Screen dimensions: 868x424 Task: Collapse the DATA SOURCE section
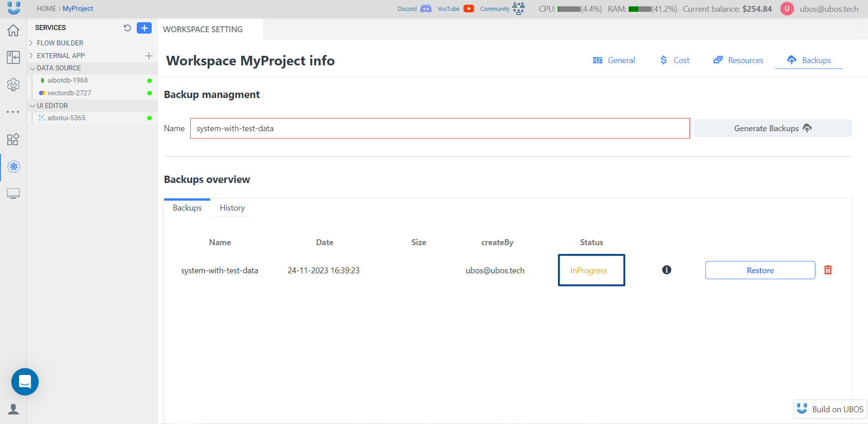(59, 68)
